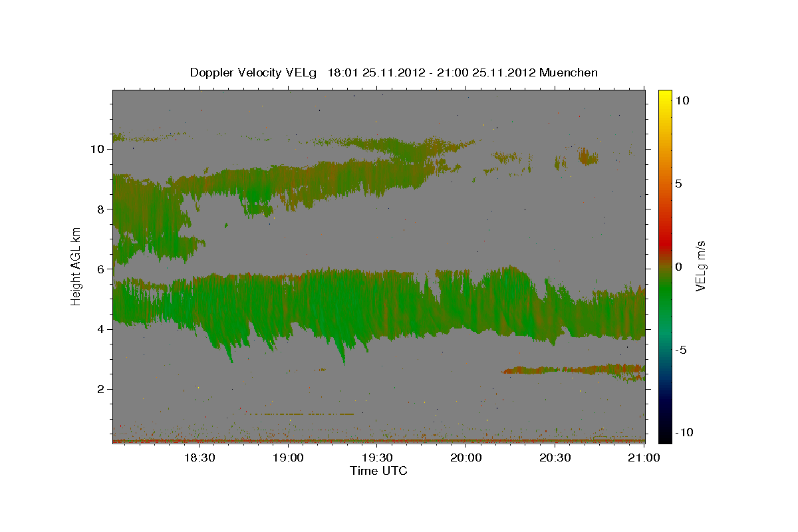This screenshot has width=798, height=532.
Task: Click the colorbar value 10 label
Action: click(x=682, y=100)
